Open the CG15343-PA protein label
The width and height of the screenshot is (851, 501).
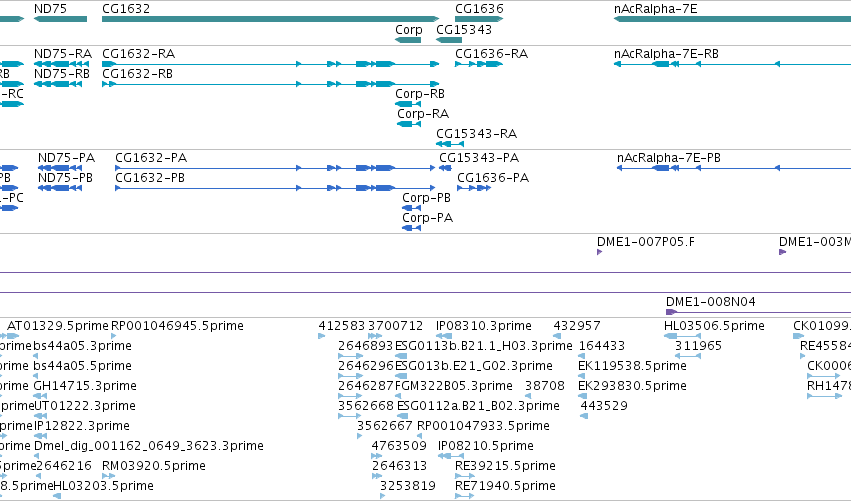tap(479, 158)
